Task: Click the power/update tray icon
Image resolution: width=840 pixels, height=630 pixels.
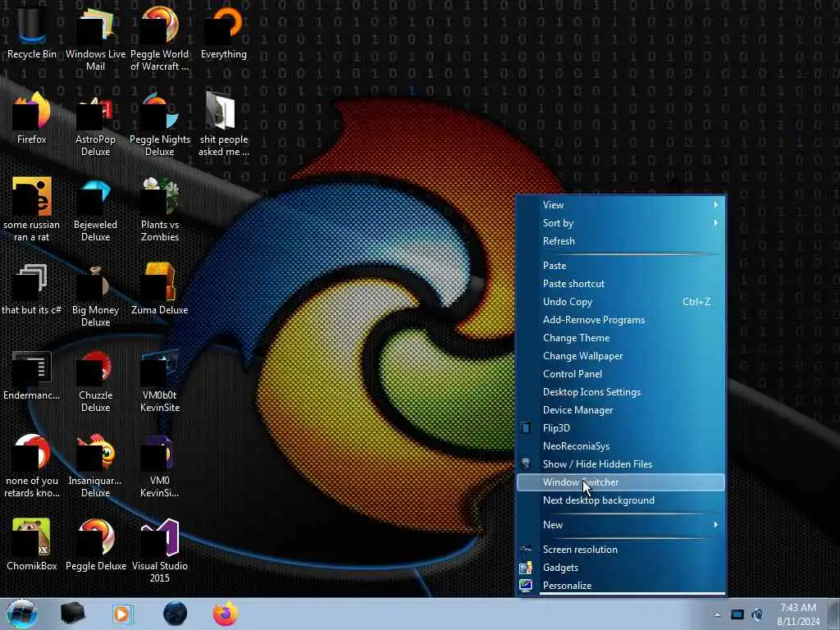Action: (x=757, y=614)
